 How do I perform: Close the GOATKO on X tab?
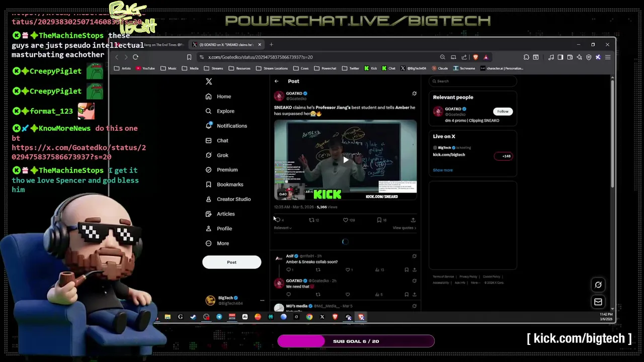pyautogui.click(x=260, y=45)
